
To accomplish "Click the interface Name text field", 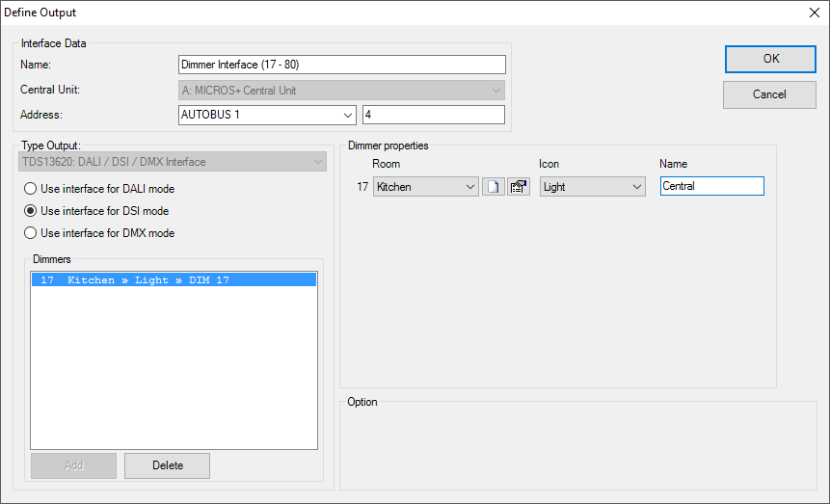I will (x=341, y=65).
